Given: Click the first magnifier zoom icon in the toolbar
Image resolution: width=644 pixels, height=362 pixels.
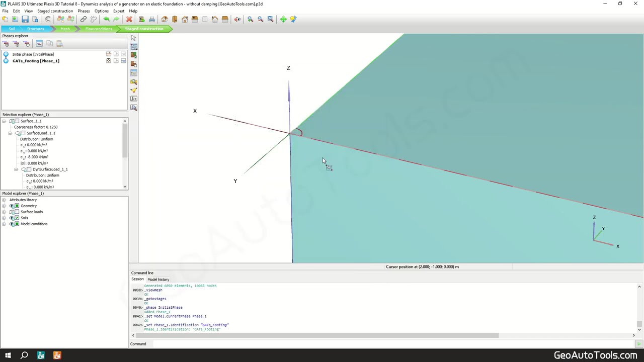Looking at the screenshot, I should (250, 19).
